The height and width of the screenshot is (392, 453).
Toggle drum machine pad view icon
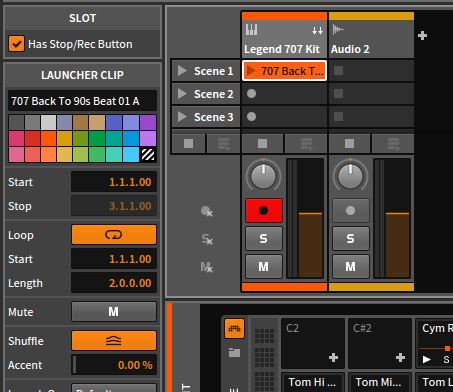click(234, 329)
